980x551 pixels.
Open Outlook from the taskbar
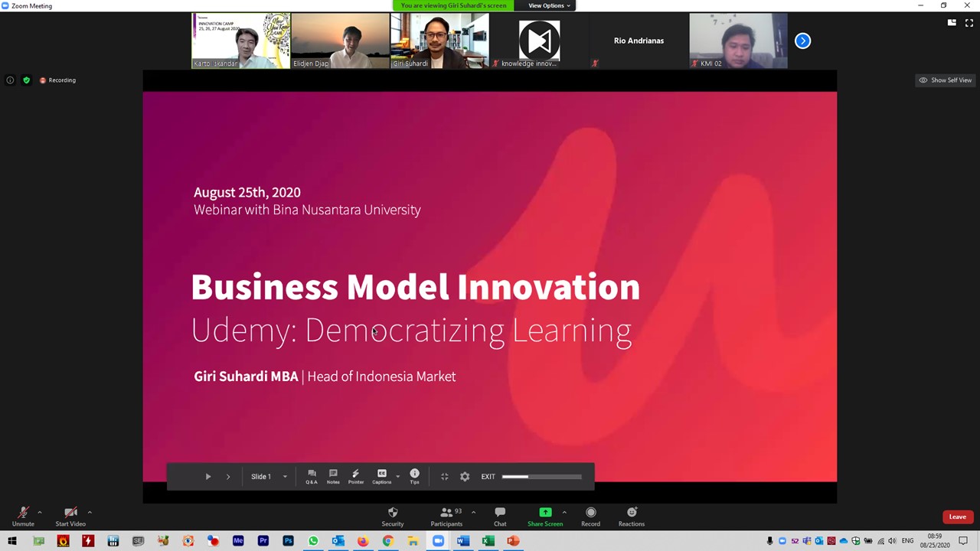coord(338,541)
